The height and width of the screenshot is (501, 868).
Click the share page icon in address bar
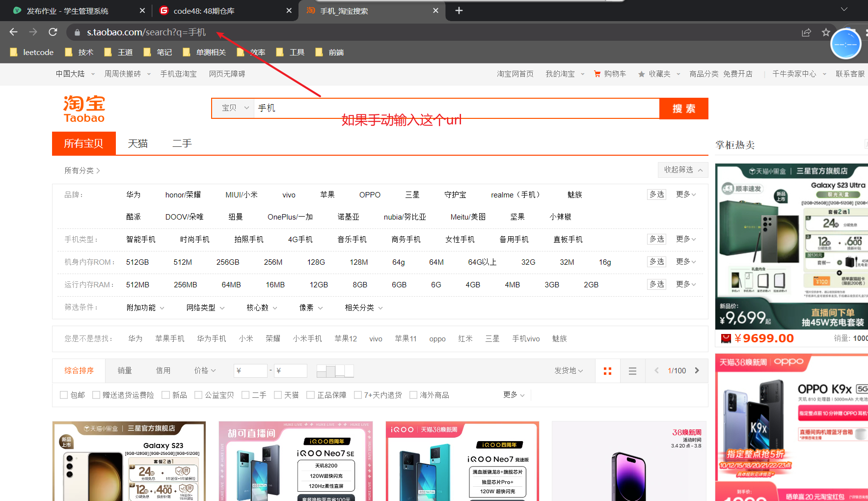[806, 32]
